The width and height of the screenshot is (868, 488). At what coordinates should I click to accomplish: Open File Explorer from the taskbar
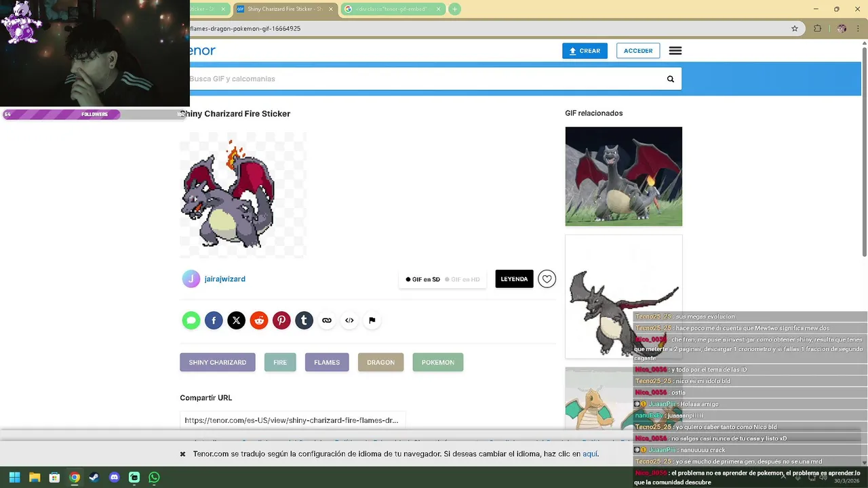pos(35,477)
